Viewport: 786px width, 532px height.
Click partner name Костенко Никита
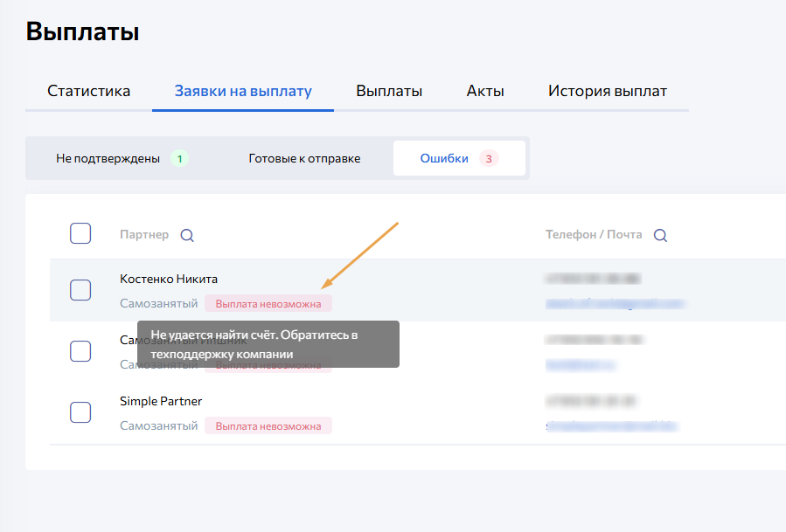[169, 279]
